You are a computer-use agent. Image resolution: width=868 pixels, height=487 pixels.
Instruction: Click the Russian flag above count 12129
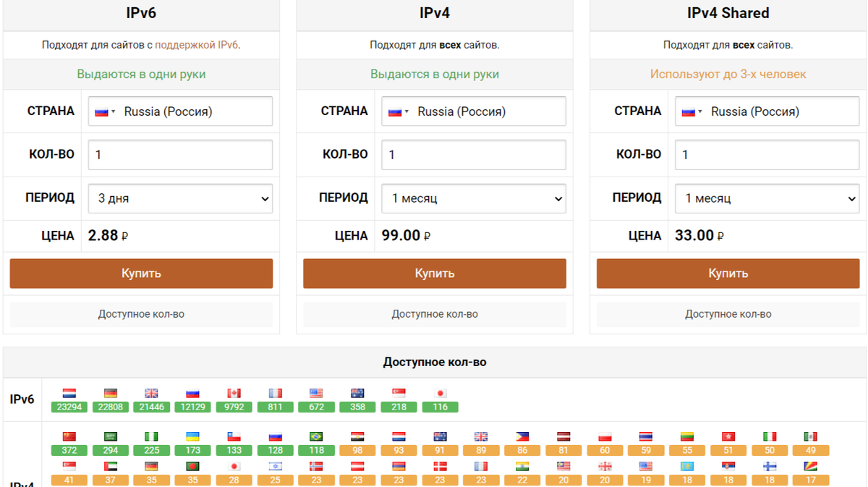pyautogui.click(x=192, y=394)
